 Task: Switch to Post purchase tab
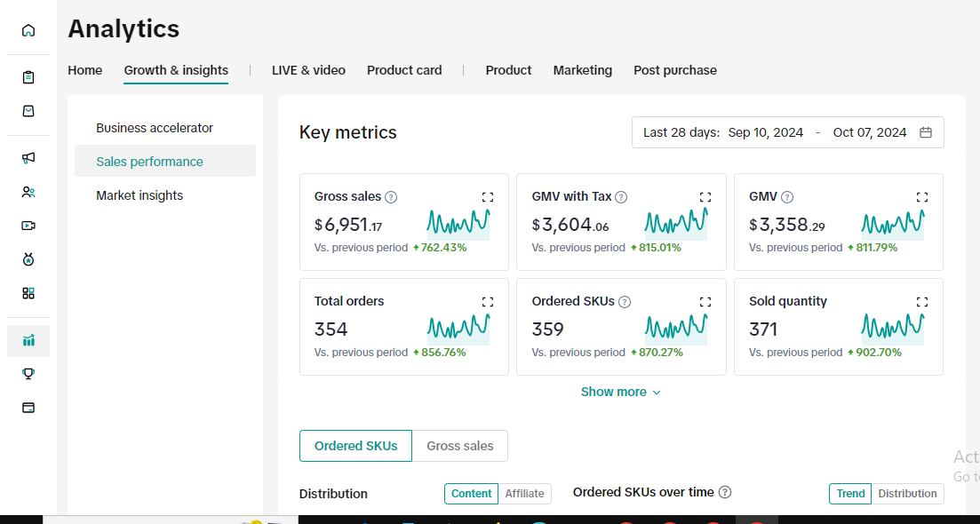coord(675,70)
